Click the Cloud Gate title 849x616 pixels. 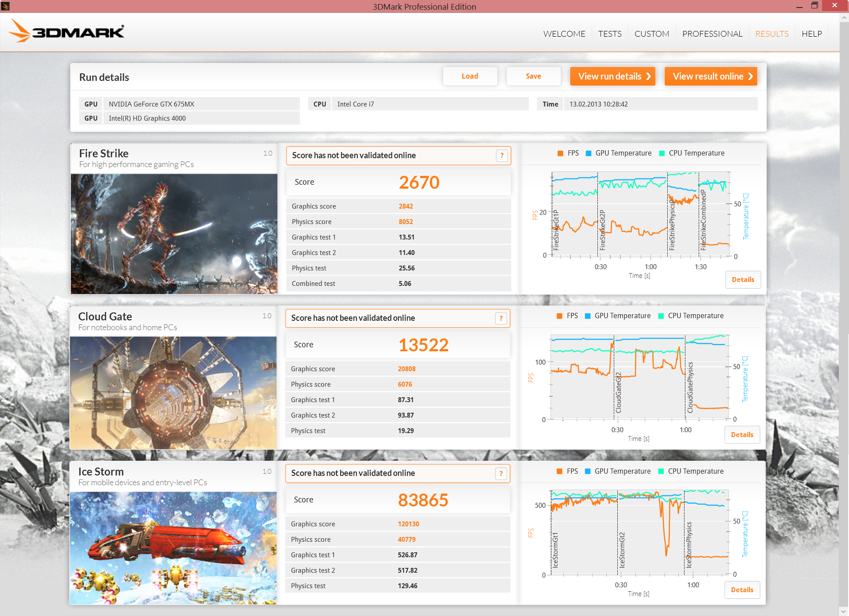(105, 316)
